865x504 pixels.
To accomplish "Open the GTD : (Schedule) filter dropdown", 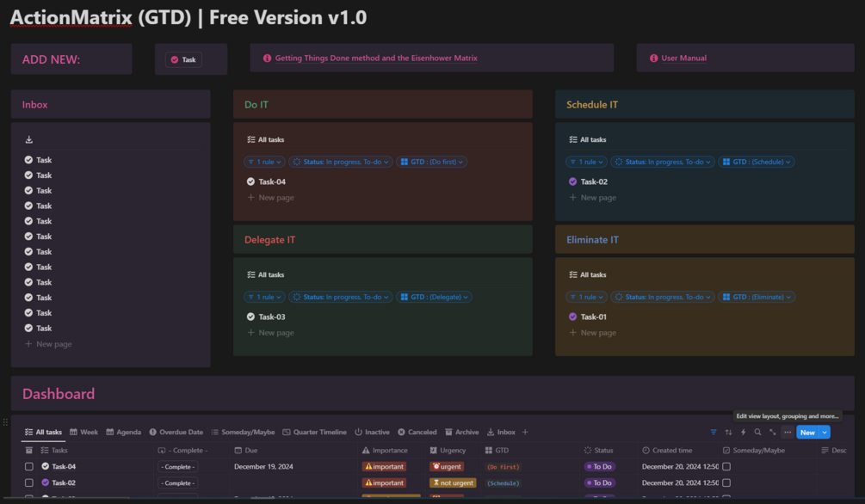I will click(x=757, y=162).
